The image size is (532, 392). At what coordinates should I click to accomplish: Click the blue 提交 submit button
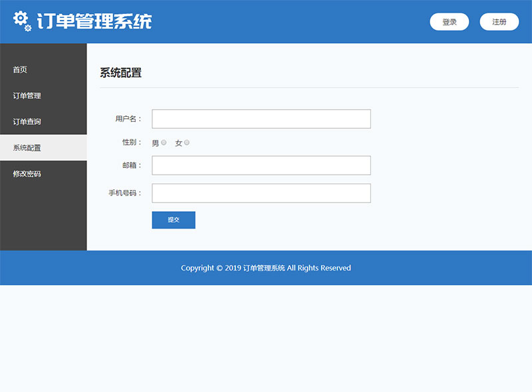pos(174,220)
